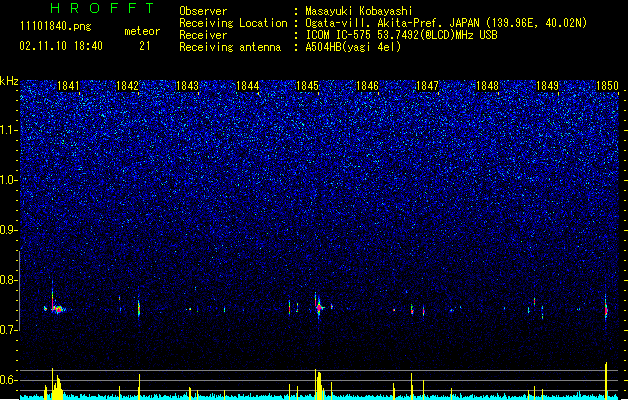Click the meteor echo at the 1850 mark
This screenshot has width=629, height=400.
606,309
